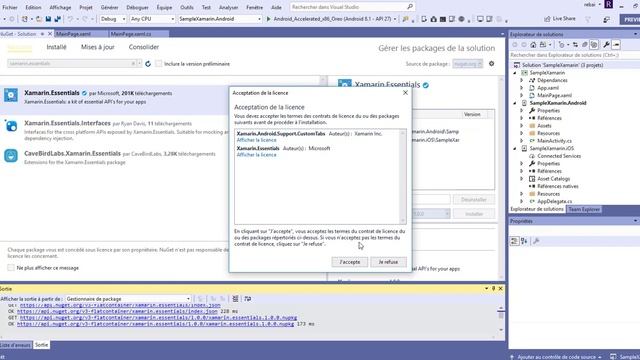Click the Live Share button
Image resolution: width=640 pixels, height=360 pixels.
pos(560,19)
